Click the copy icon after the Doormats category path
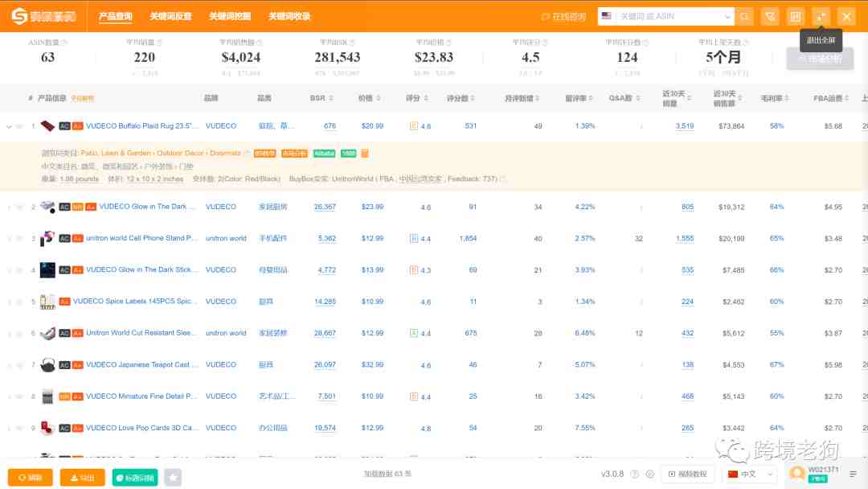 point(247,154)
